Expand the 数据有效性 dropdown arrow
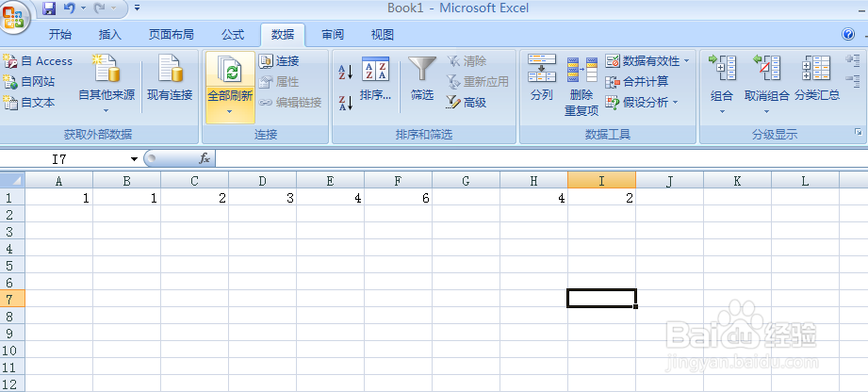 [687, 61]
